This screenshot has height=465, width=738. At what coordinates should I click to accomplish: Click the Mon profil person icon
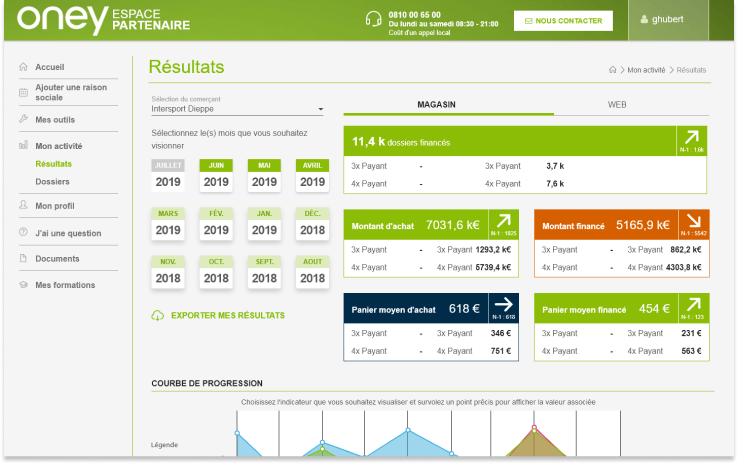point(24,206)
